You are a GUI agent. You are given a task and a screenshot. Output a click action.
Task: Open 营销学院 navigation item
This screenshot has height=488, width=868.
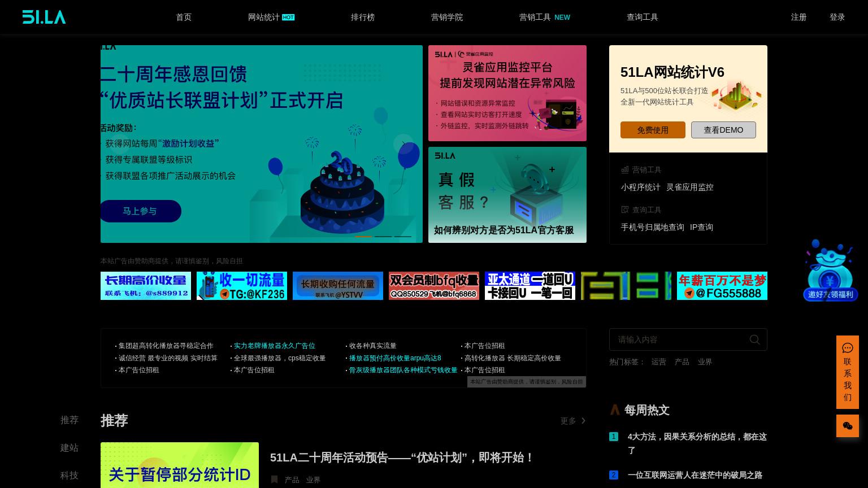[x=447, y=17]
